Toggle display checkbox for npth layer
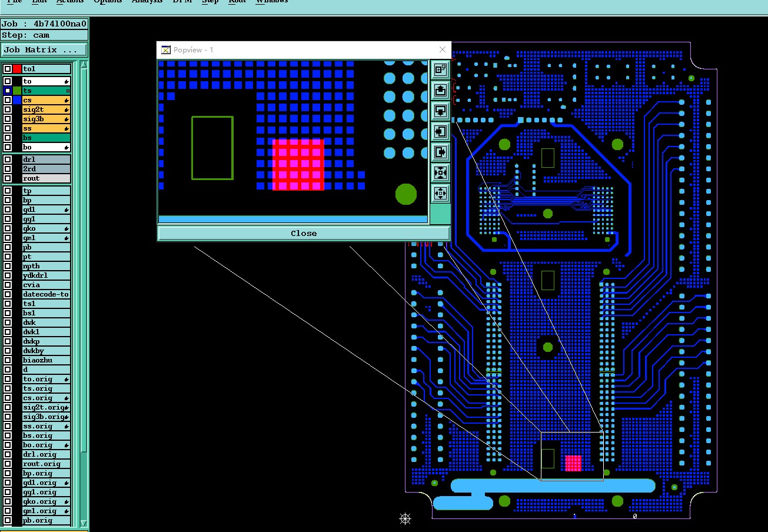Image resolution: width=768 pixels, height=532 pixels. (8, 266)
